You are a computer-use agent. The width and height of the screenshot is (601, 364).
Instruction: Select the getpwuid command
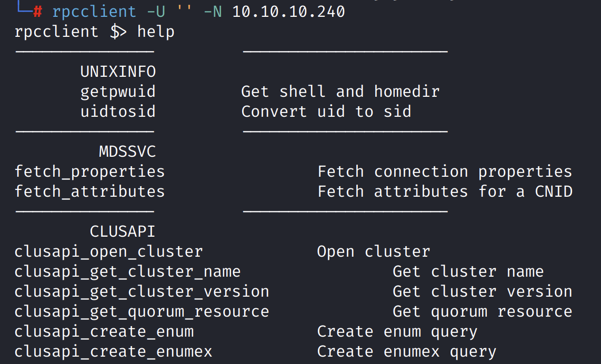(x=118, y=92)
